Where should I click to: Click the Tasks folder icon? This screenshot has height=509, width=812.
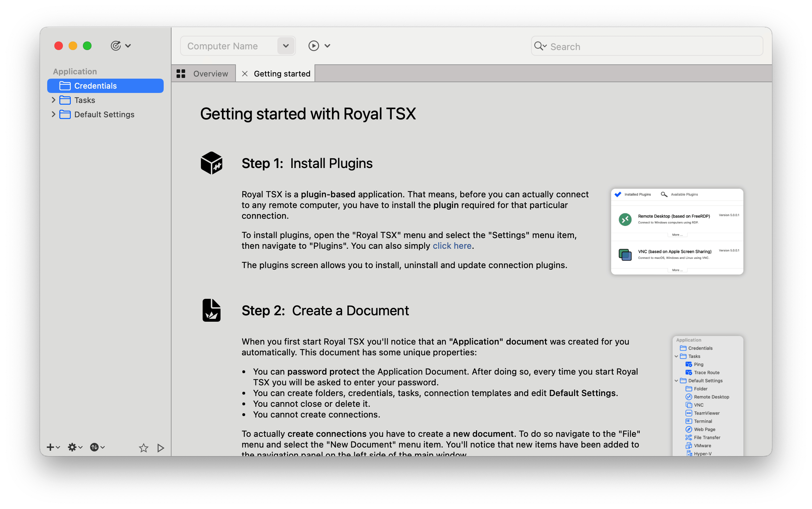coord(65,100)
